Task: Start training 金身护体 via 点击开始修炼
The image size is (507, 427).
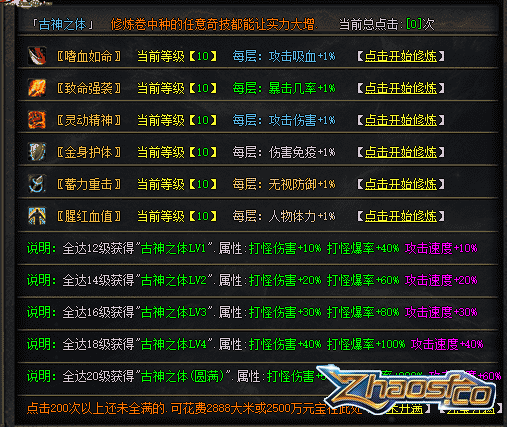Action: point(401,152)
